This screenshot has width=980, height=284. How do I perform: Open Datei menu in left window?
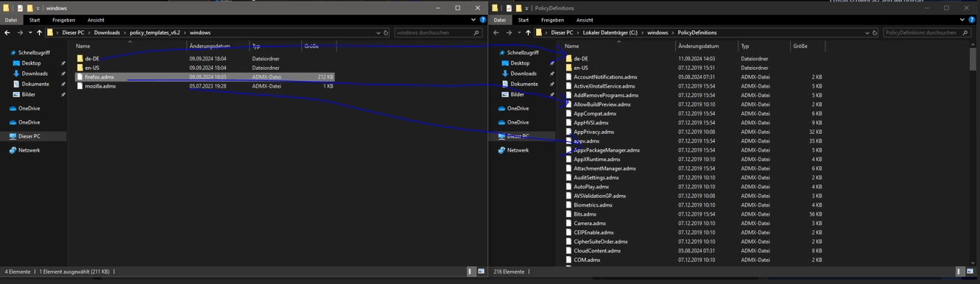(x=11, y=20)
